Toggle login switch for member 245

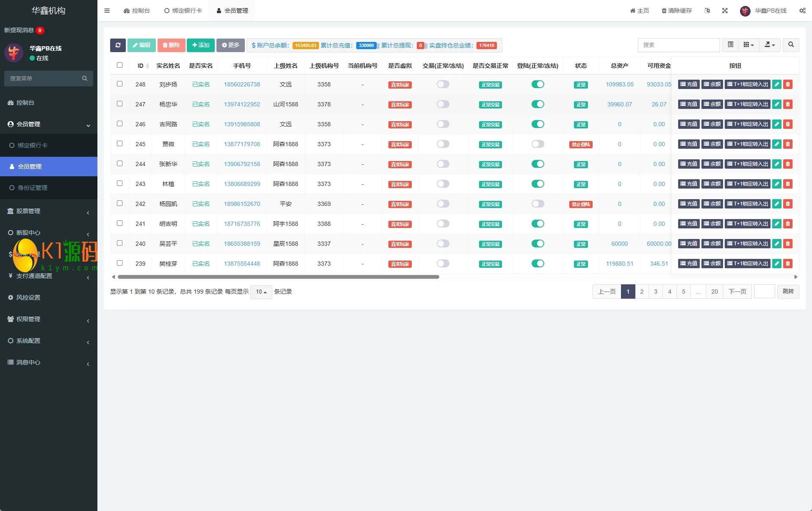click(x=538, y=144)
